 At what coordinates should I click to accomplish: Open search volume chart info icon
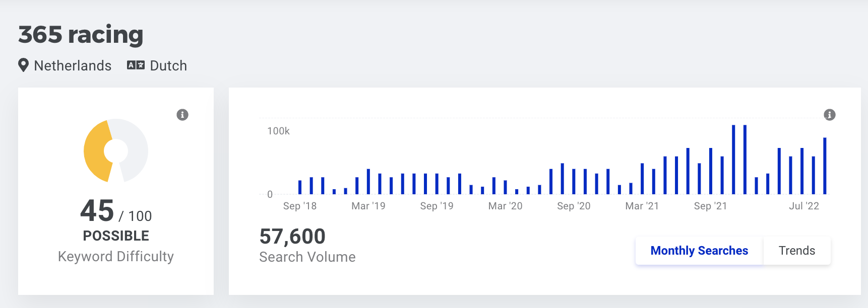coord(830,115)
